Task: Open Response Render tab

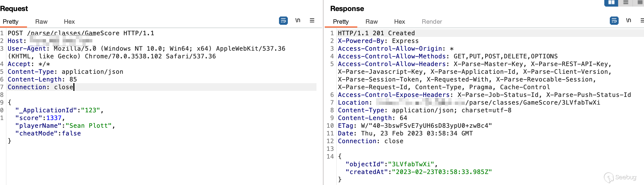Action: pos(432,22)
